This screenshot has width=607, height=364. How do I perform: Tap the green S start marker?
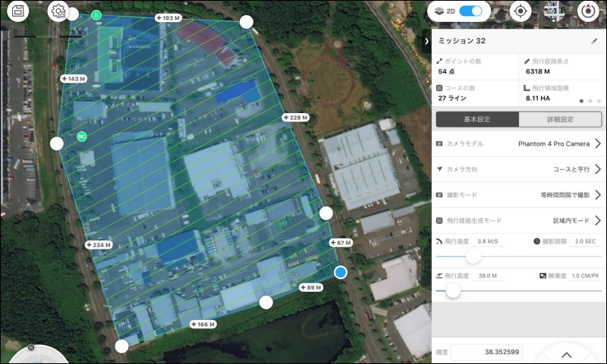(x=96, y=15)
